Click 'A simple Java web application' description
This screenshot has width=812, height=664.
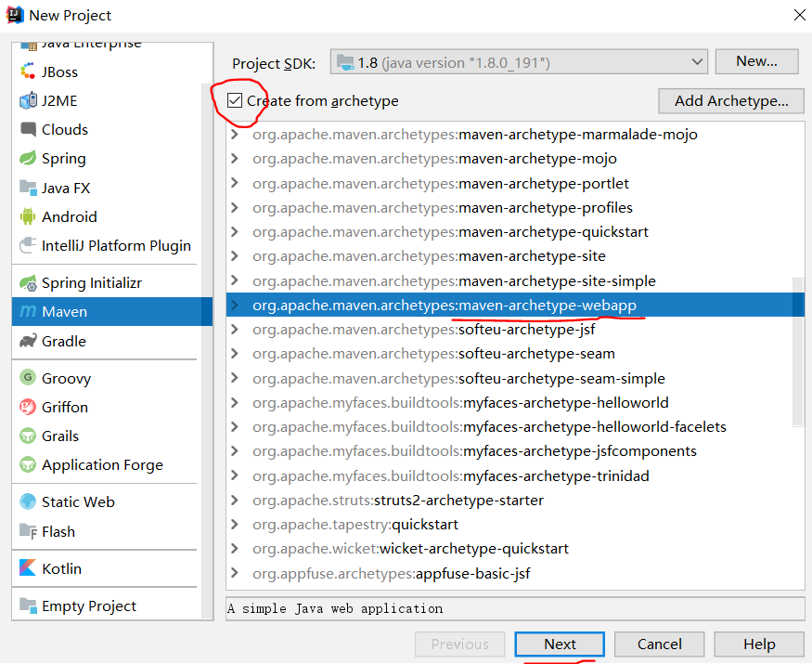335,608
